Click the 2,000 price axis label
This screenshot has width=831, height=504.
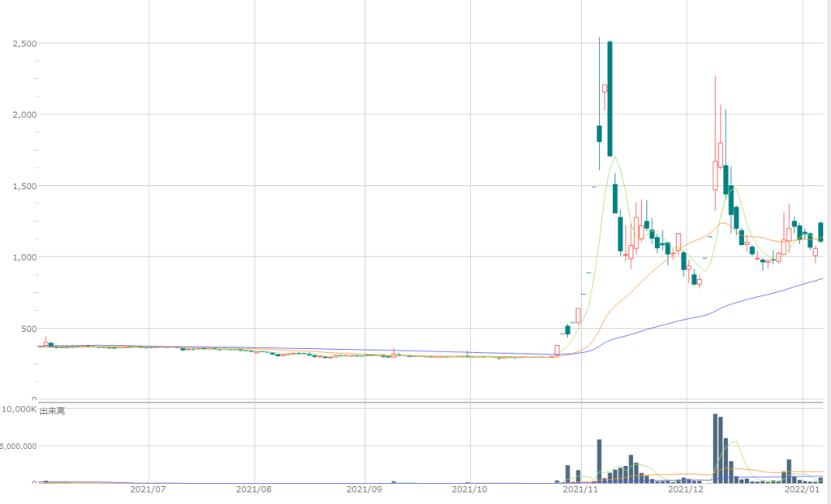pos(24,114)
